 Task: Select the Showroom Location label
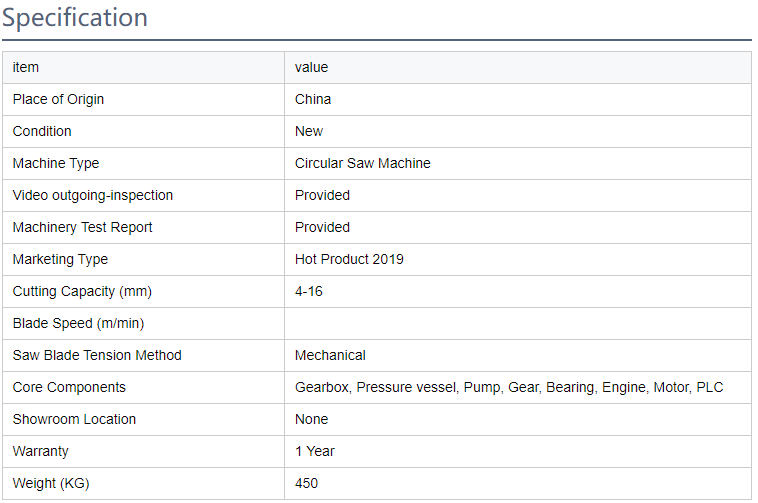pyautogui.click(x=74, y=419)
